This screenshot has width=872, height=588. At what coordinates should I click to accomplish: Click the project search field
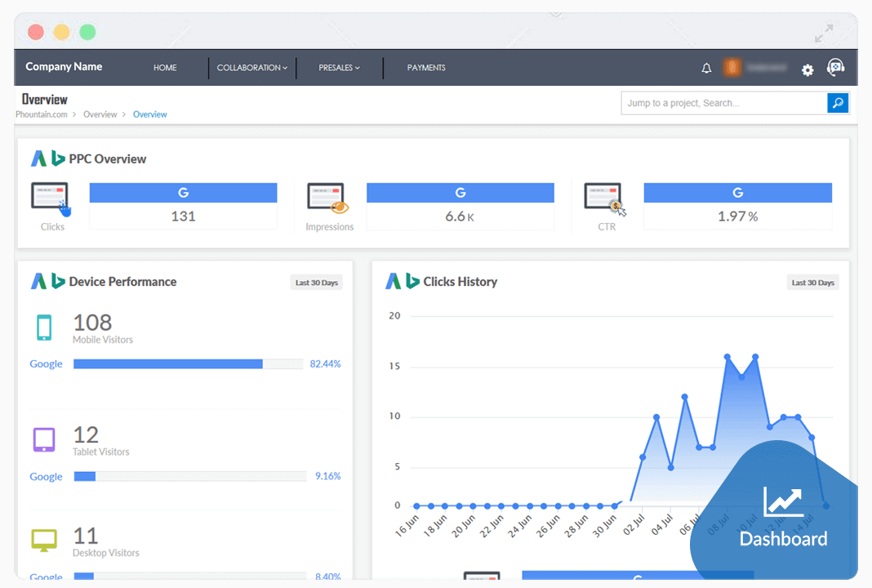click(723, 103)
